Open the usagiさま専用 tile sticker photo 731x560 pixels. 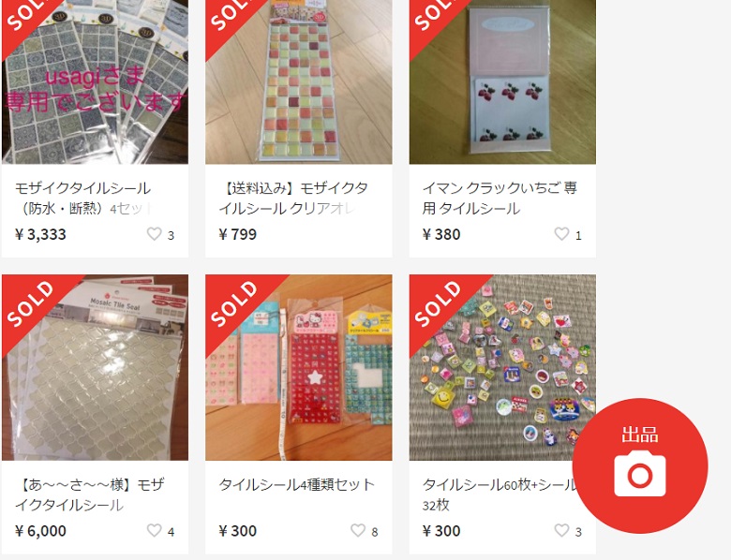[95, 82]
